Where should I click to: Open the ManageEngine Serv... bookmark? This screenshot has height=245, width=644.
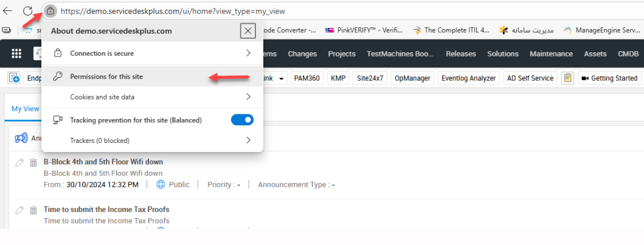tap(601, 30)
